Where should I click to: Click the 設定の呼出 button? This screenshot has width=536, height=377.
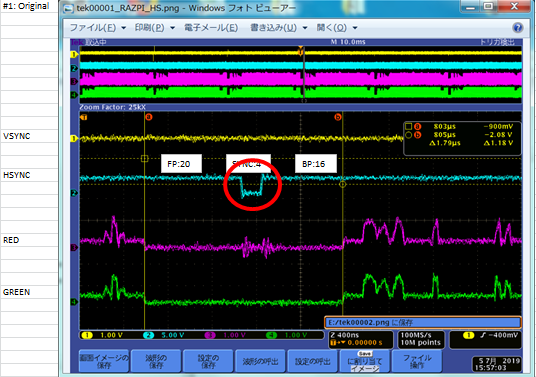312,361
